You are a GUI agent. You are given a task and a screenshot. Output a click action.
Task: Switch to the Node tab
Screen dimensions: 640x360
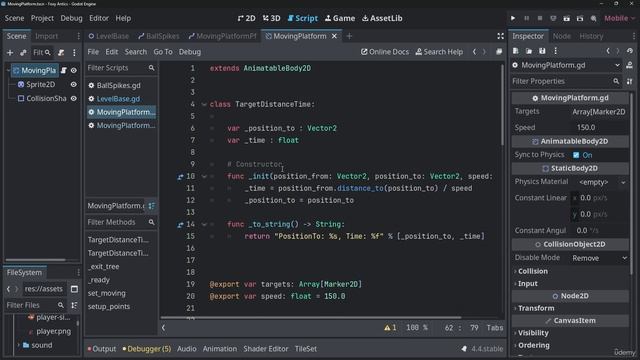[x=562, y=36]
